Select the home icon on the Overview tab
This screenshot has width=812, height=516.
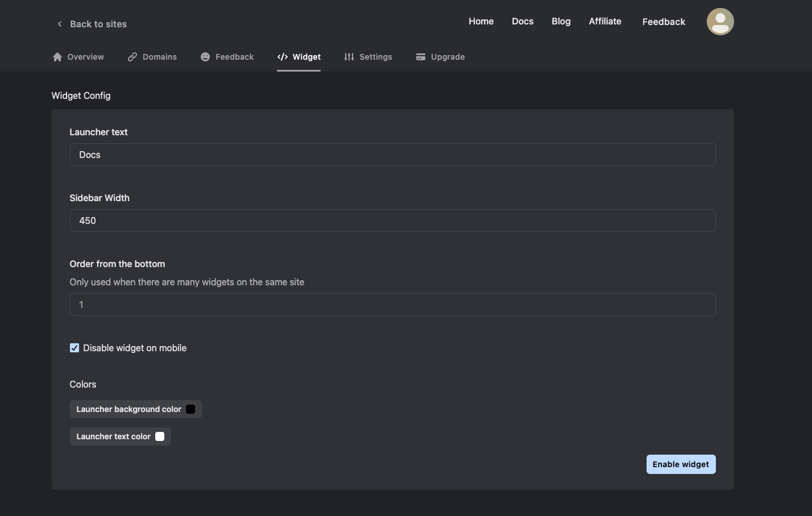57,57
